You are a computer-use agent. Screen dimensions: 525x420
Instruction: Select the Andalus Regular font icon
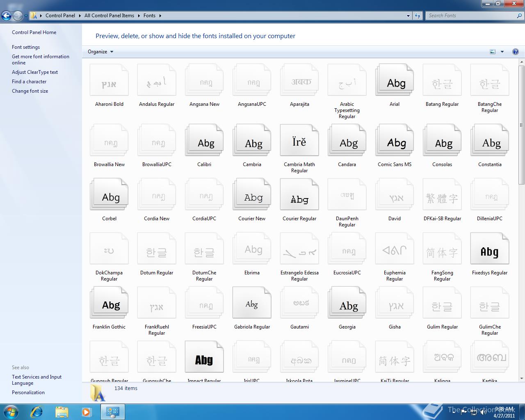click(x=157, y=80)
